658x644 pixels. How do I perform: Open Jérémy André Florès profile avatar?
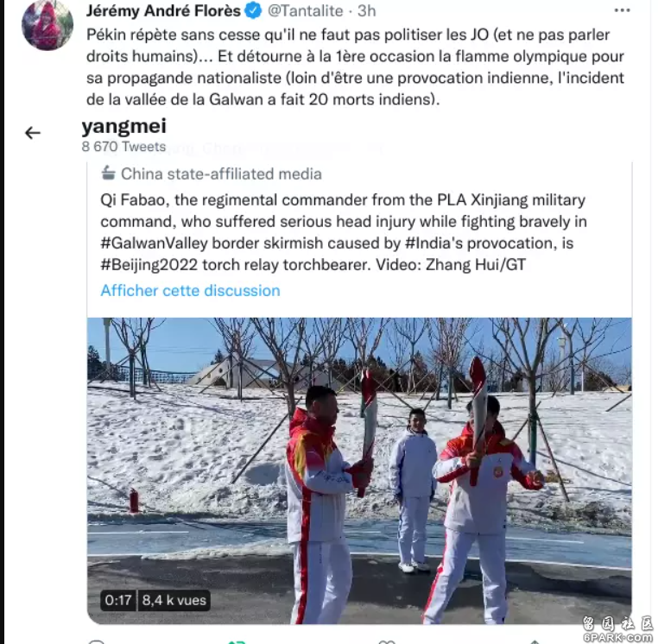pos(47,25)
